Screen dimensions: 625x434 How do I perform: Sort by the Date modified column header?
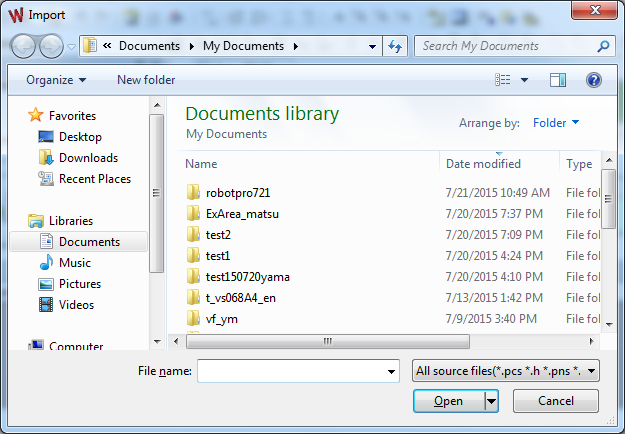pyautogui.click(x=484, y=164)
